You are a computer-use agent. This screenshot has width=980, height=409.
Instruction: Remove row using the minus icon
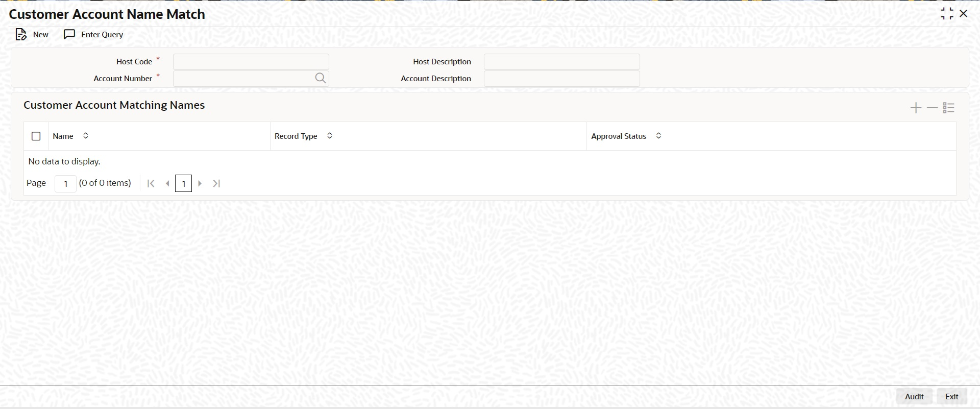932,108
